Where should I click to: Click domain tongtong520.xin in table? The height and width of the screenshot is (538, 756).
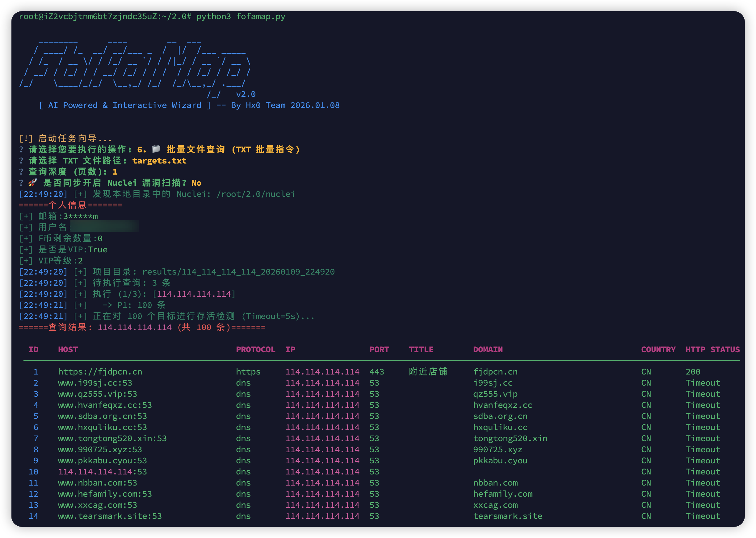click(510, 438)
